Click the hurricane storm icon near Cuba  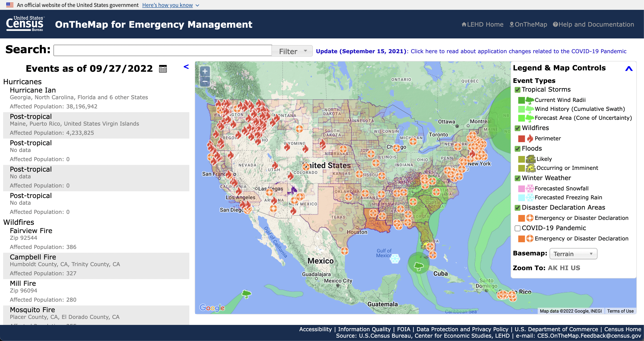pos(419,266)
